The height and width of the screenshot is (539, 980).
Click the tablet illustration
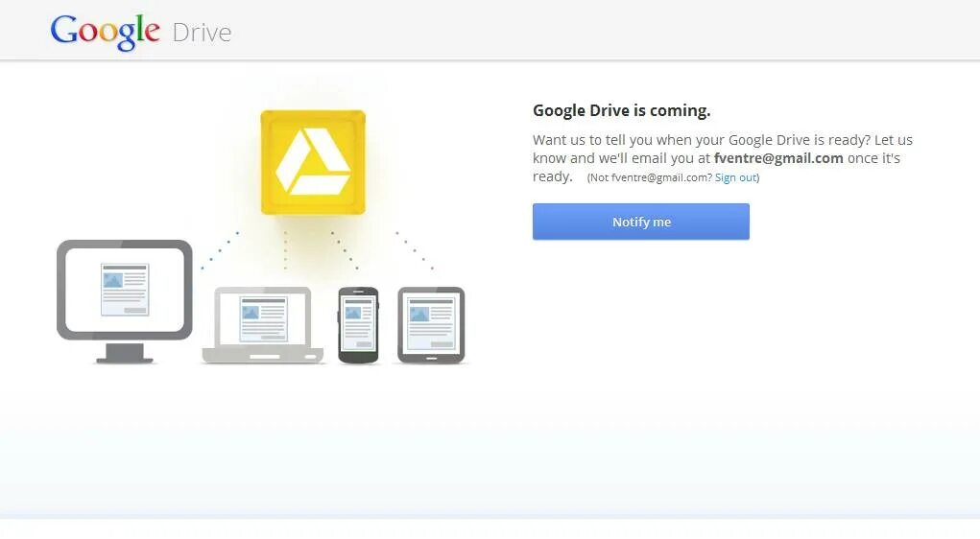(x=431, y=325)
